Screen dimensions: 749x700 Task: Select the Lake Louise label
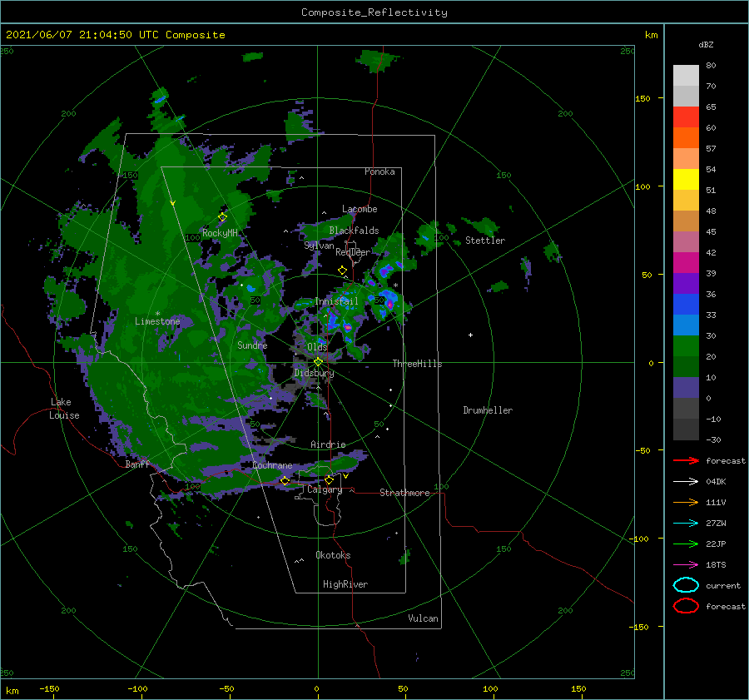click(65, 409)
